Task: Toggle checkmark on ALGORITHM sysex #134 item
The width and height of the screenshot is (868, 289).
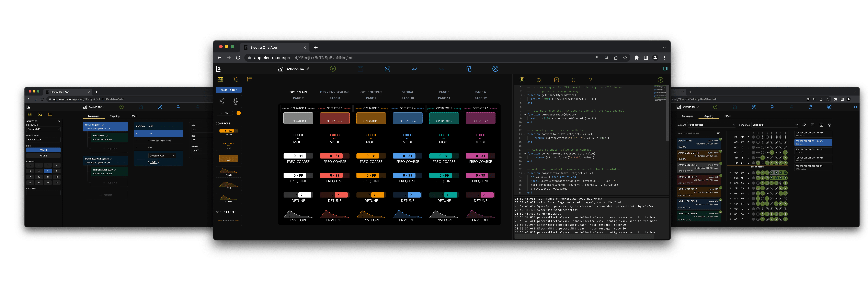Action: click(x=721, y=139)
